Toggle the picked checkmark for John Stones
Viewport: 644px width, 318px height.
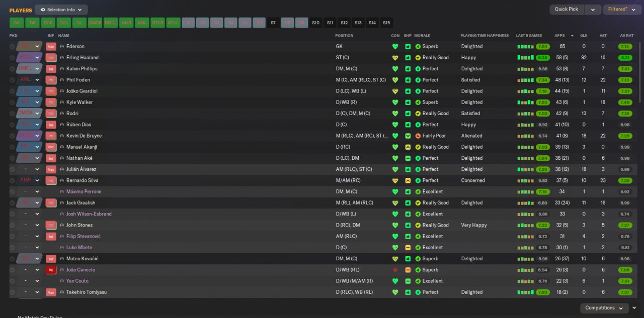point(13,225)
